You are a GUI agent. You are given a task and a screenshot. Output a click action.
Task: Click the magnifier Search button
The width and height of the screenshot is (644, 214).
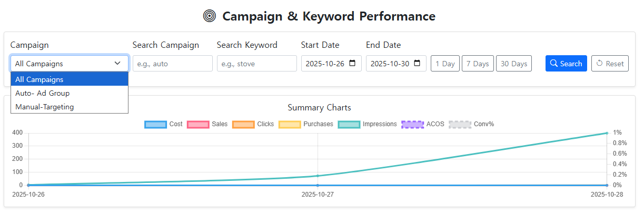pyautogui.click(x=566, y=64)
